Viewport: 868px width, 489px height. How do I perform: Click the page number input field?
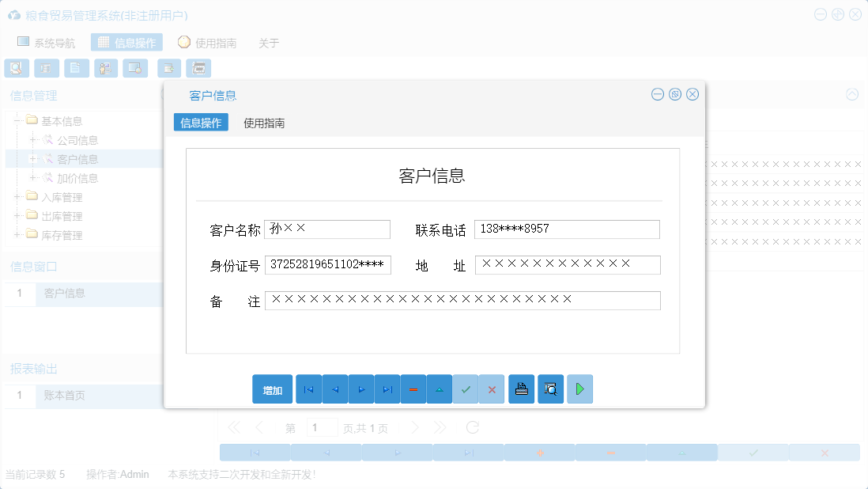[x=323, y=426]
